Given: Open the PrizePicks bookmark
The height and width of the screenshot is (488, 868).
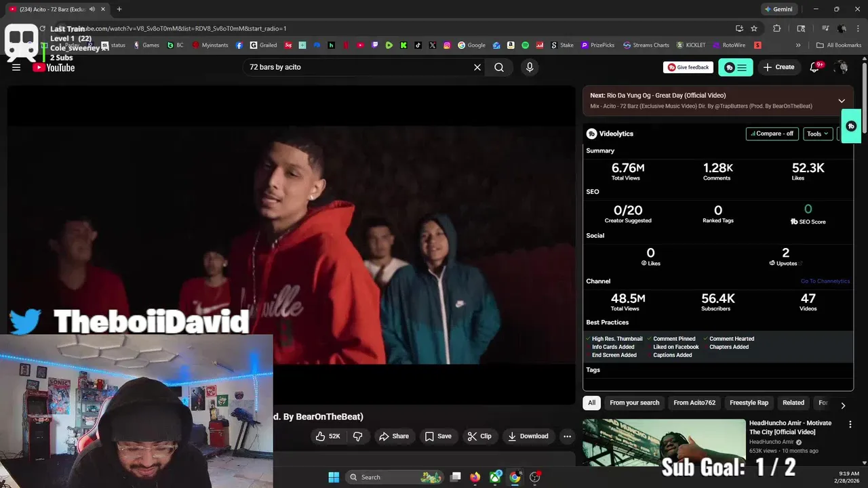Looking at the screenshot, I should coord(597,45).
